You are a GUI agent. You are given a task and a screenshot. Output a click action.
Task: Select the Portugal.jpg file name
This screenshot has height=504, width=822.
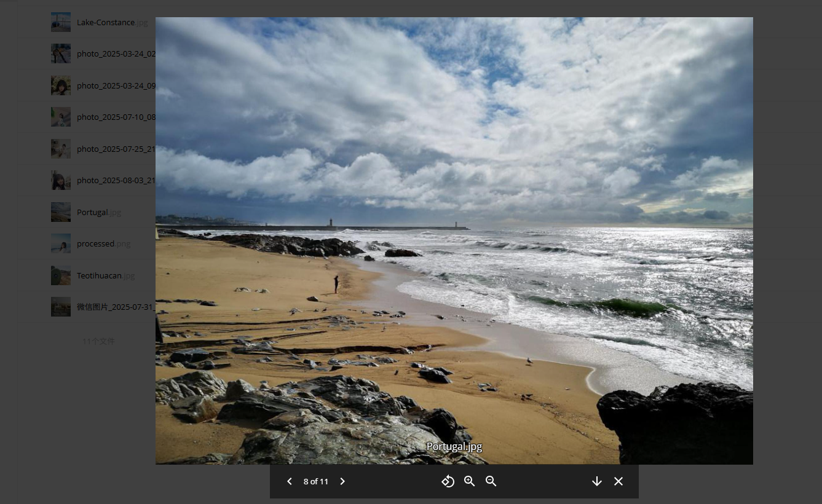click(x=99, y=212)
